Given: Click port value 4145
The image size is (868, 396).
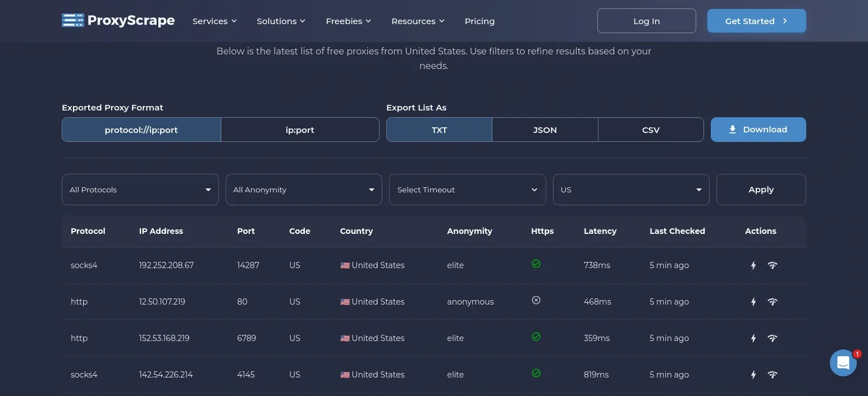Looking at the screenshot, I should pyautogui.click(x=246, y=375).
